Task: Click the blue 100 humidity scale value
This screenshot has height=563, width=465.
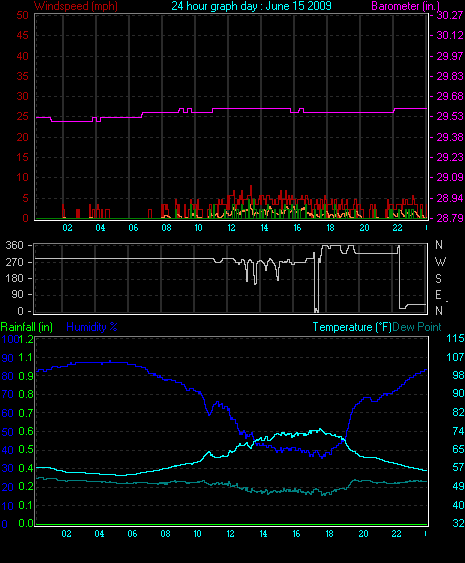Action: point(9,340)
